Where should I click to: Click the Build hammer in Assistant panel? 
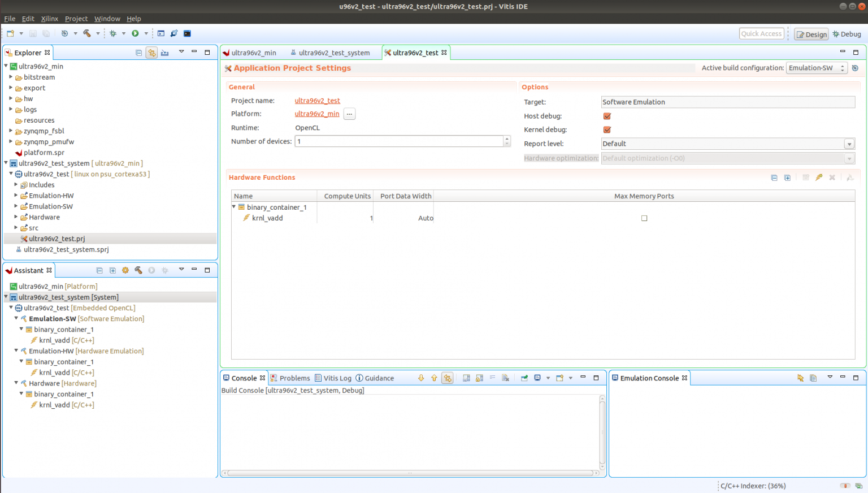point(138,270)
